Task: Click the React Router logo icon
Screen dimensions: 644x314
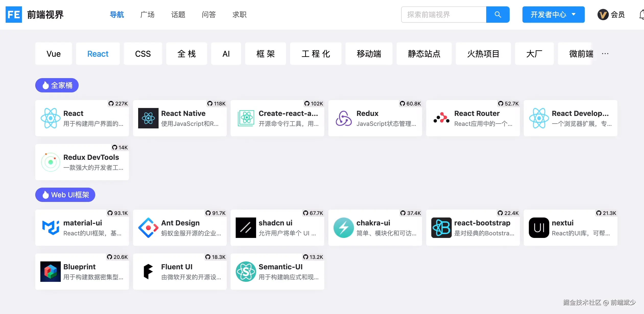Action: pos(442,118)
